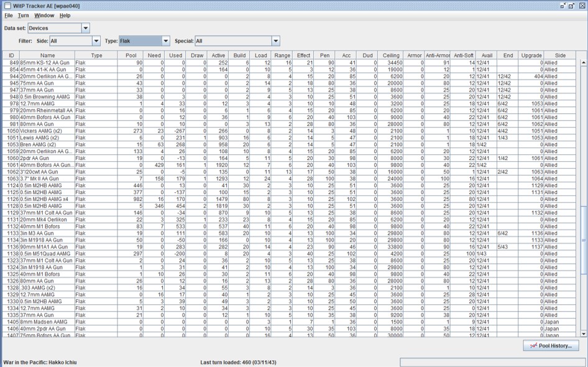Viewport: 588px width, 367px height.
Task: Click Ceiling value 34450 in first row
Action: point(391,63)
